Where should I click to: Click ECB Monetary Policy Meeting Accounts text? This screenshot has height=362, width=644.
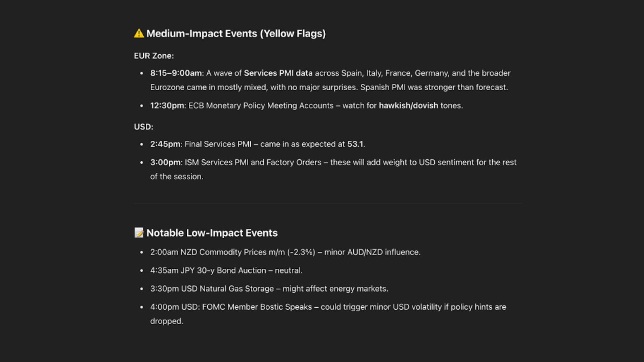click(261, 106)
